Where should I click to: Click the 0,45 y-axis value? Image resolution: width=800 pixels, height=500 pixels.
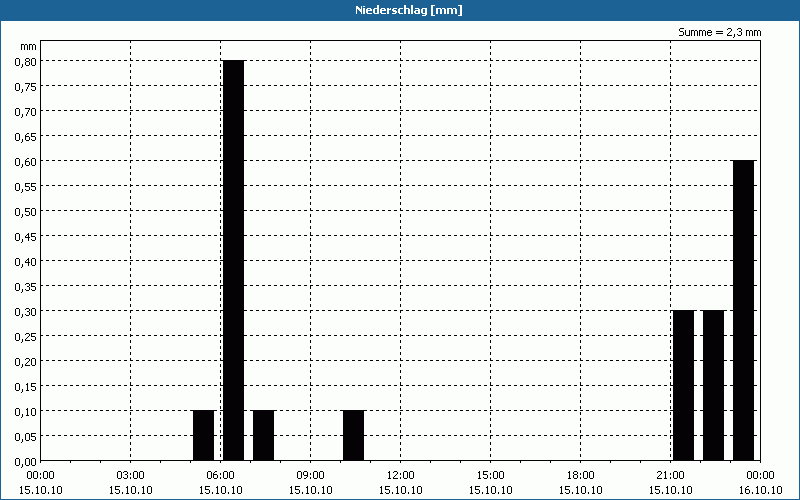26,236
